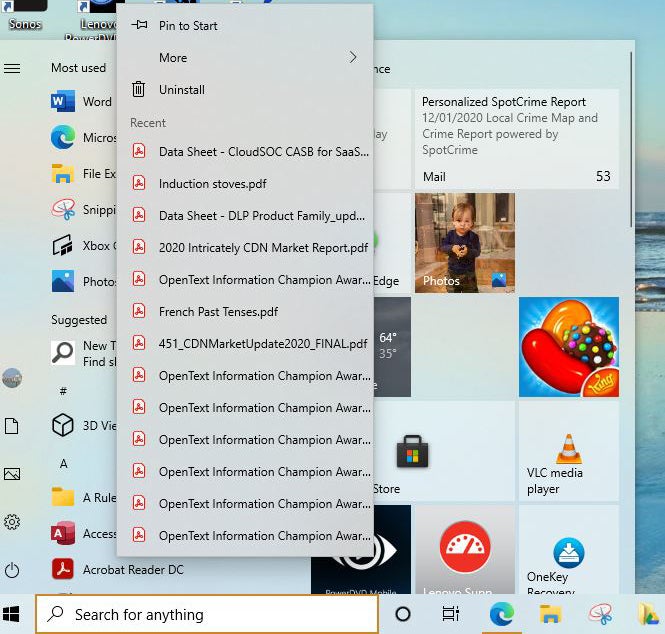Open 2020 Intricately CDN Market Report.pdf
Viewport: 665px width, 634px height.
pyautogui.click(x=245, y=248)
